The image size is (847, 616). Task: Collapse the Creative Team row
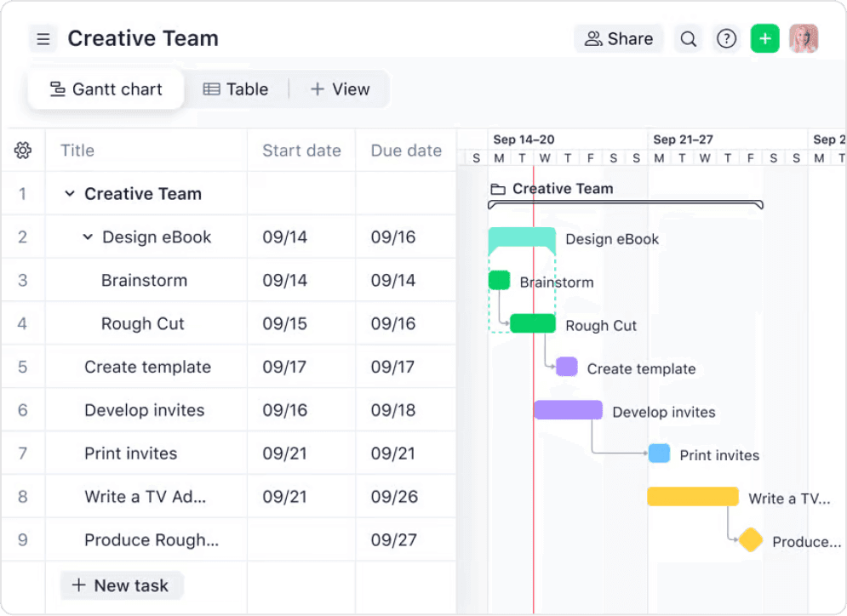(69, 193)
